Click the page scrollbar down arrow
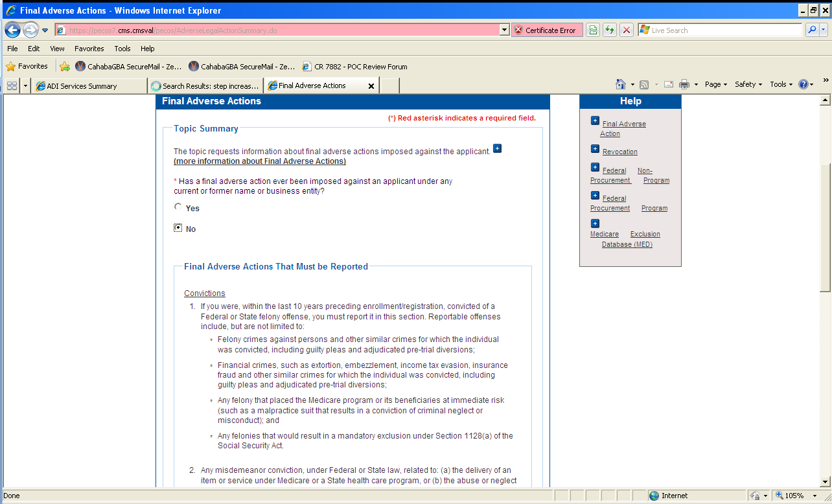 point(826,481)
